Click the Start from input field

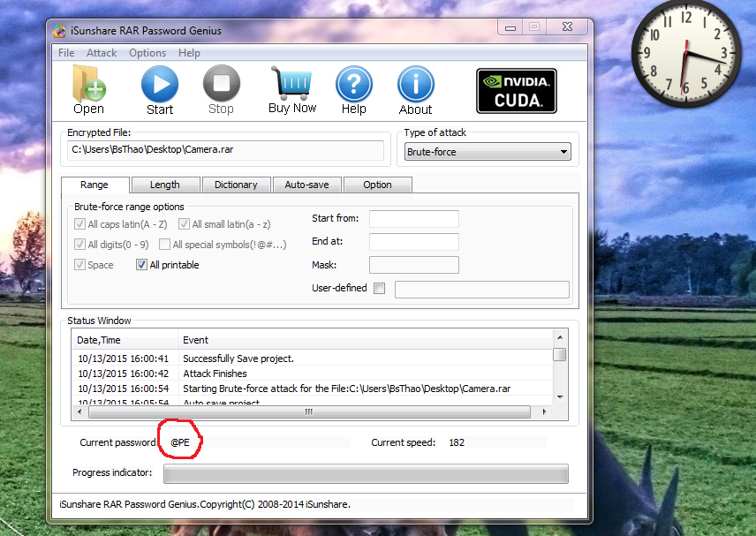413,219
